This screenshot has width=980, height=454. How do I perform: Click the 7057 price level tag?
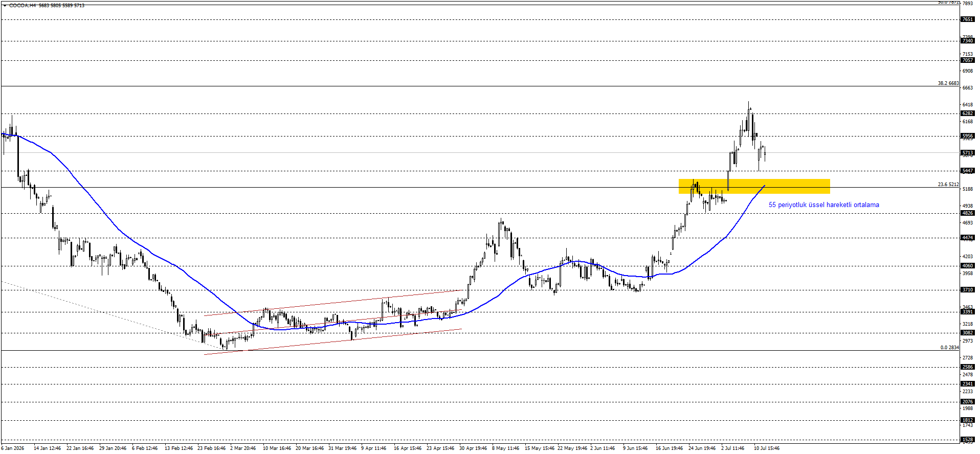[968, 60]
